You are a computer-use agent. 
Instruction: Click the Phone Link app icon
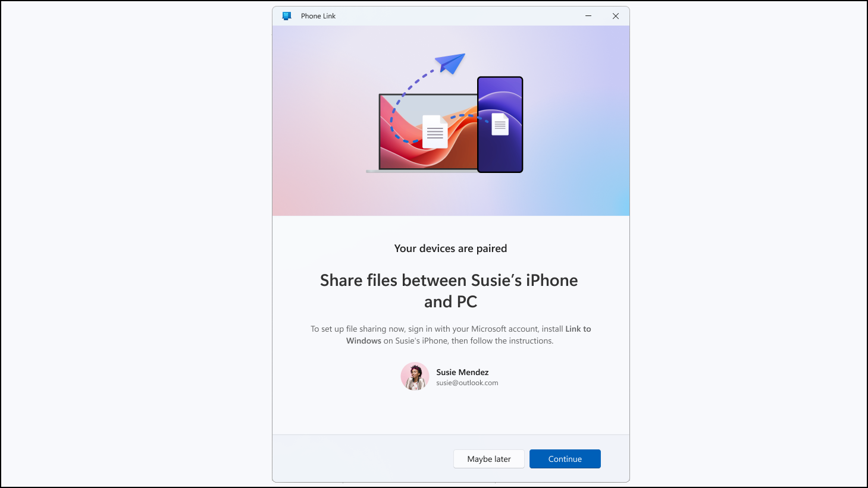coord(287,16)
